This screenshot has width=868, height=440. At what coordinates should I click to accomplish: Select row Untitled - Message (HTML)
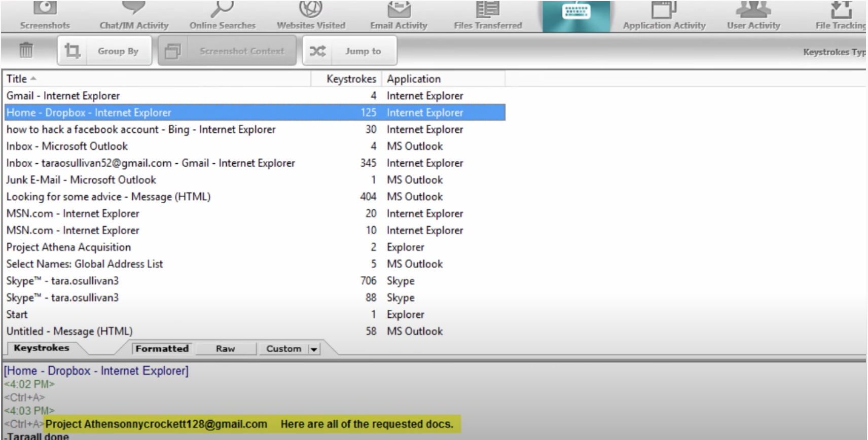[255, 331]
